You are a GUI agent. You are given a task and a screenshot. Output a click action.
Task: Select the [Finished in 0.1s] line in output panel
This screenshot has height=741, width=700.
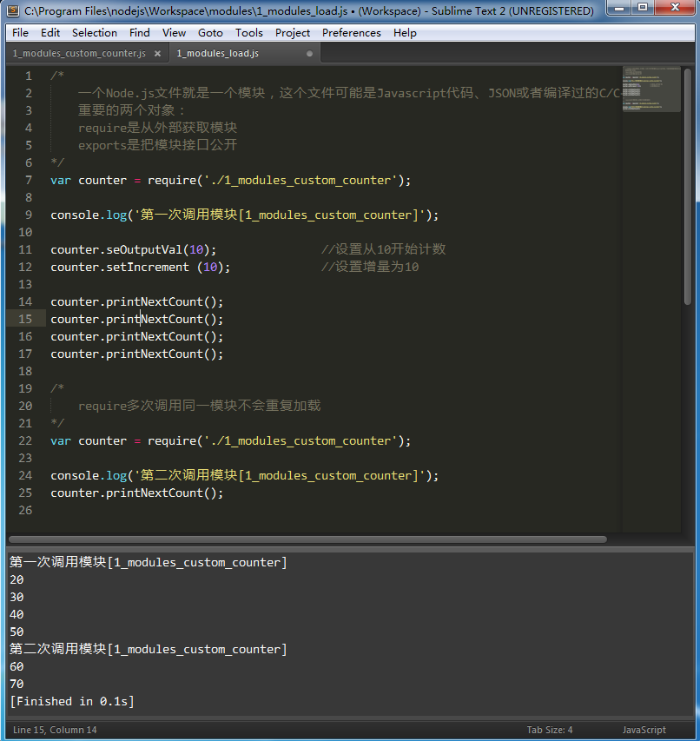72,701
